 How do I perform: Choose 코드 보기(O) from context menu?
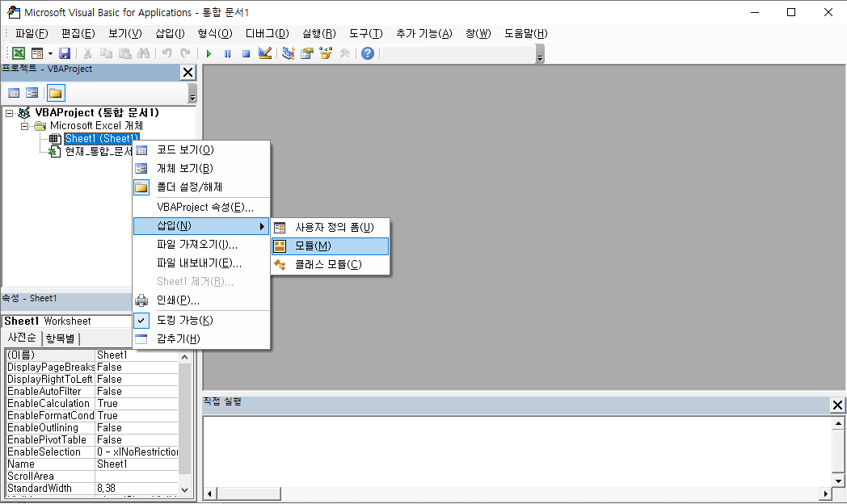coord(201,150)
